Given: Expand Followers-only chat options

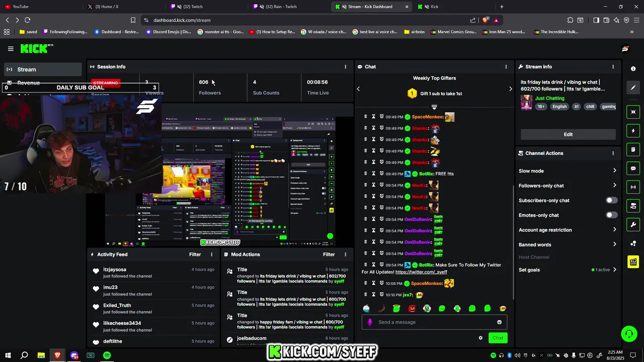Looking at the screenshot, I should (x=568, y=186).
